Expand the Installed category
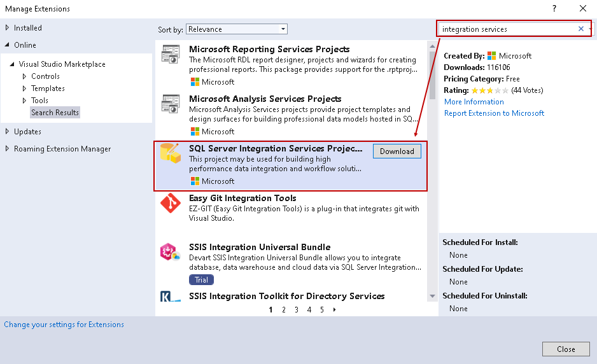The image size is (597, 364). (x=8, y=28)
